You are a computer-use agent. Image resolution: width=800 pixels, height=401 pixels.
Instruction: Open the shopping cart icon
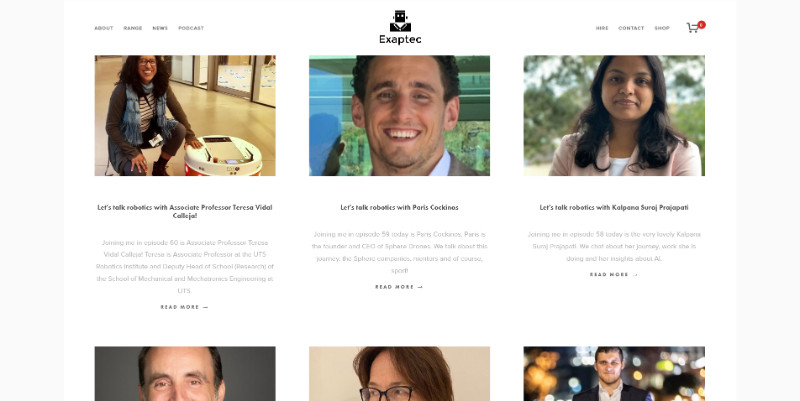(x=692, y=28)
